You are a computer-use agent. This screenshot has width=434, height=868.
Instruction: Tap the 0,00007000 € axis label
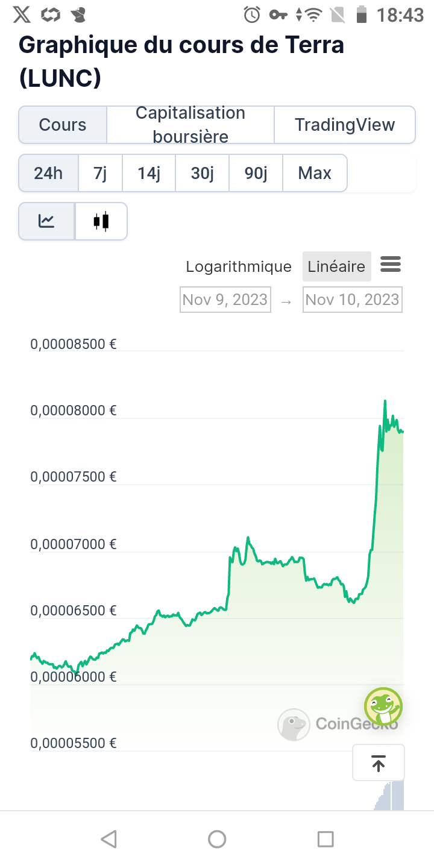74,544
